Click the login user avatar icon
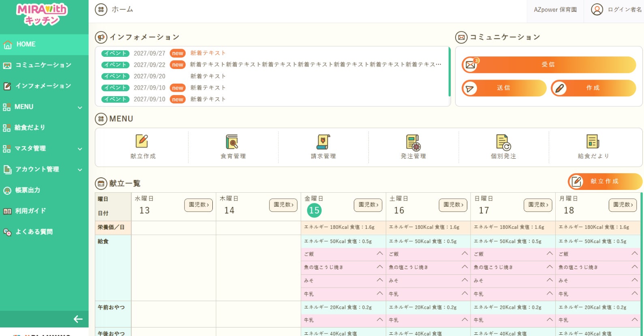Viewport: 644px width, 336px height. 597,9
